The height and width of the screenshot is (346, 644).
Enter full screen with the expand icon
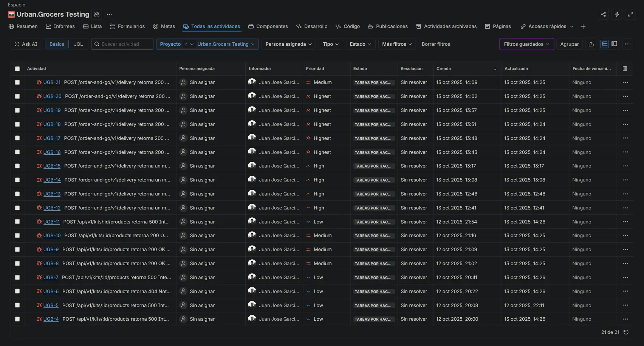pyautogui.click(x=630, y=14)
